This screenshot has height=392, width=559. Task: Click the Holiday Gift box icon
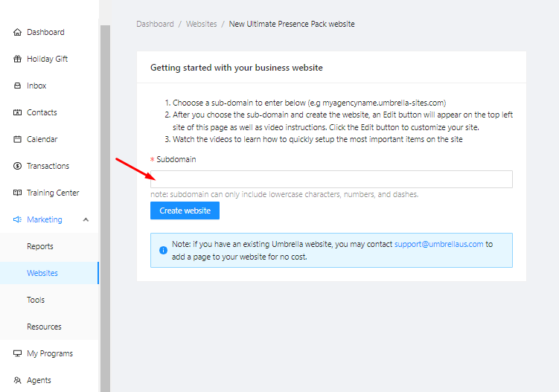click(x=17, y=59)
